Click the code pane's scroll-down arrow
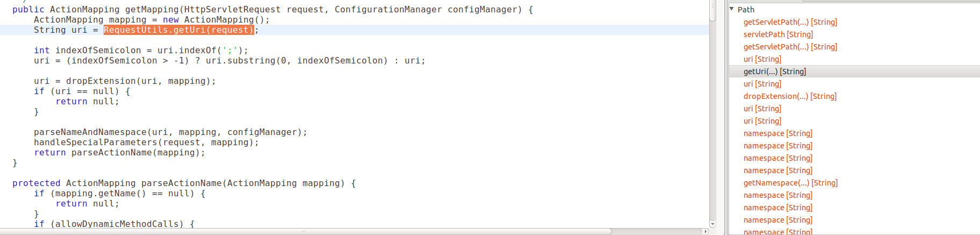Viewport: 980px width, 235px height. (712, 224)
